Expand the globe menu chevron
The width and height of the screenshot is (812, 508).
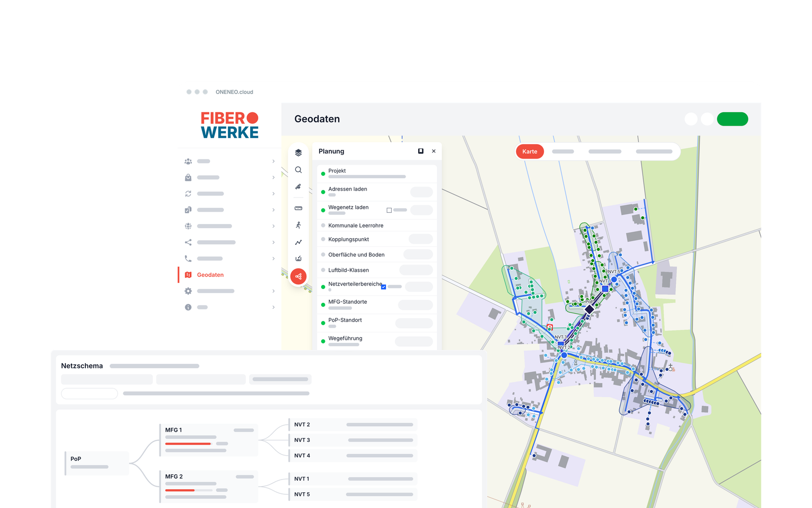coord(274,226)
